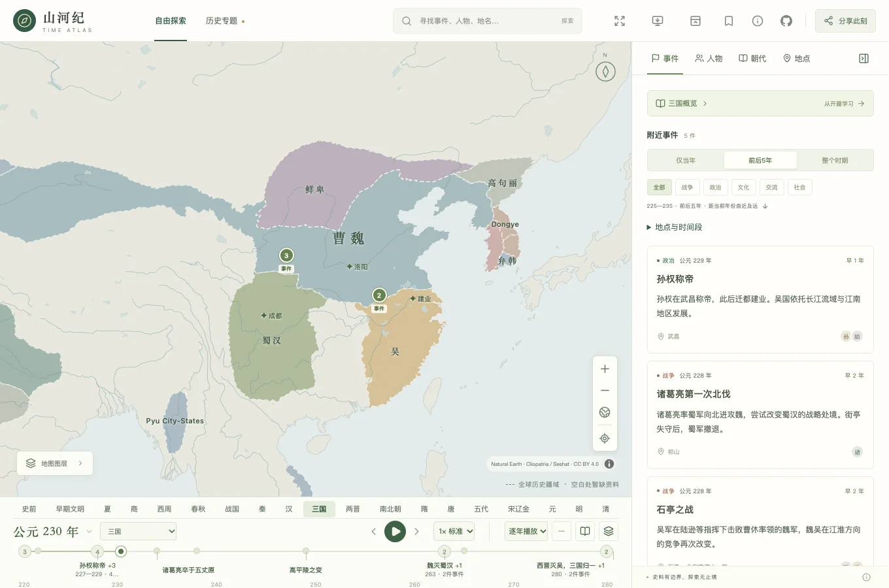Select the 前后5年 time range option
The width and height of the screenshot is (889, 588).
(x=760, y=160)
